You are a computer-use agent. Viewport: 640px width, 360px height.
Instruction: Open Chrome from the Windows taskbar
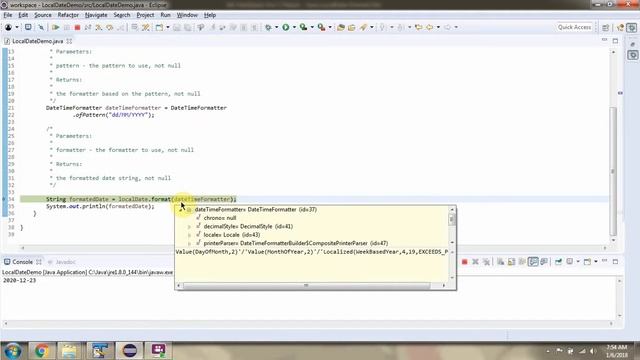coord(41,351)
